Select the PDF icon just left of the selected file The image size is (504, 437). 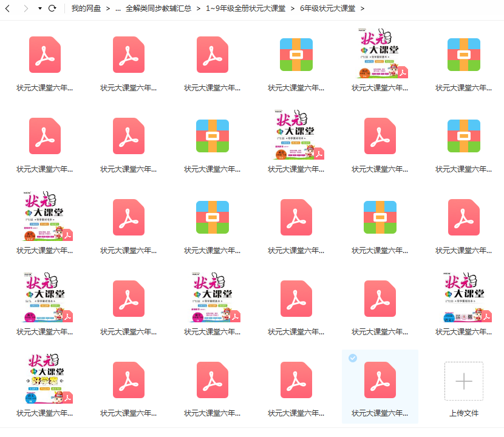click(296, 380)
